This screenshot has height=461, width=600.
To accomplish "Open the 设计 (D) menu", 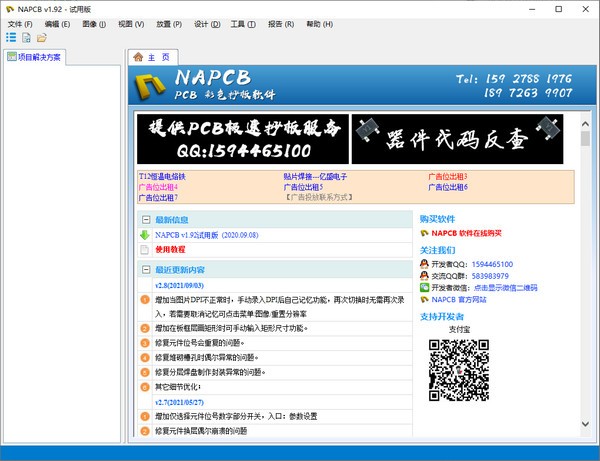I will [x=207, y=23].
